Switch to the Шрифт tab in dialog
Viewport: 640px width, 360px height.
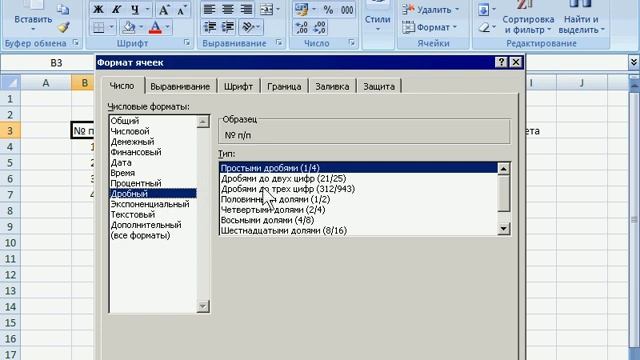pos(238,87)
